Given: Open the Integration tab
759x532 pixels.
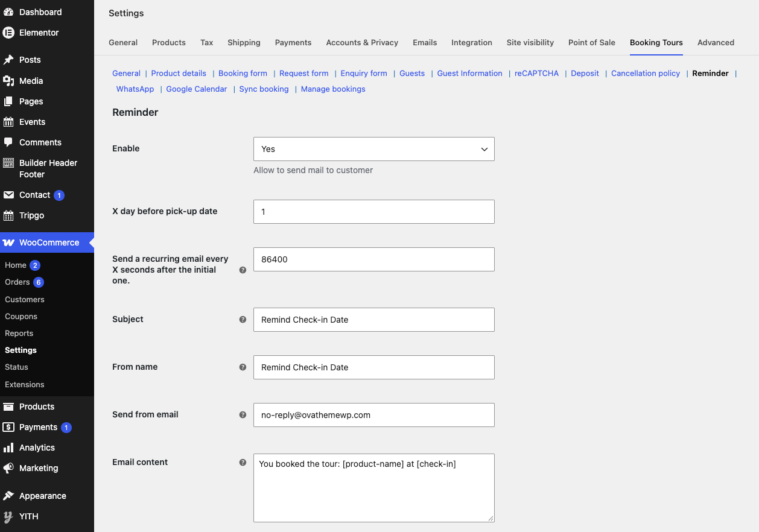Looking at the screenshot, I should [x=472, y=43].
